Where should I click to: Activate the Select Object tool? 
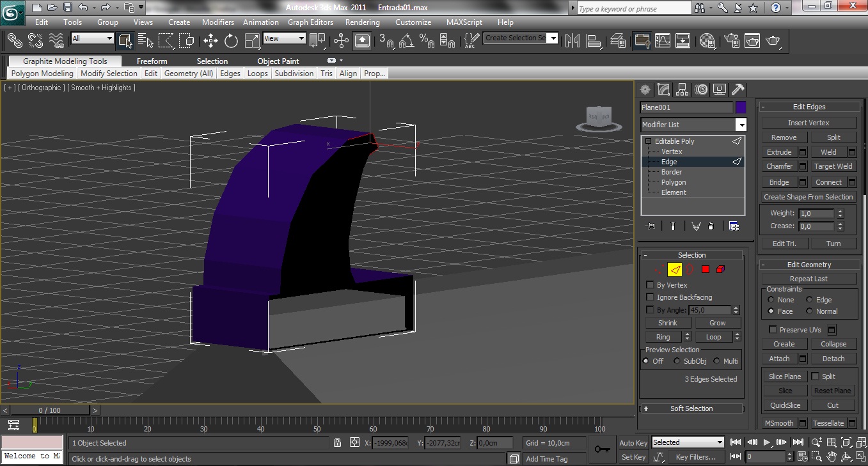(x=125, y=41)
